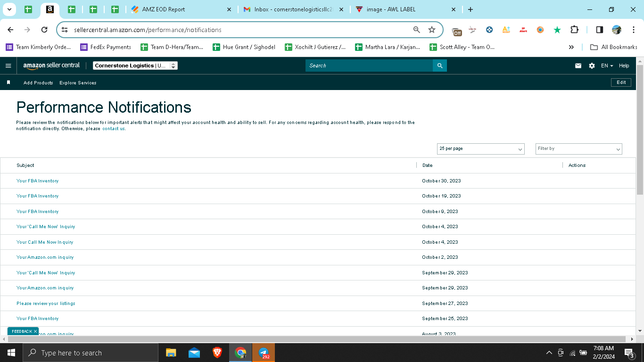
Task: Switch to the 'image - AWL LABEL' tab
Action: click(x=406, y=9)
